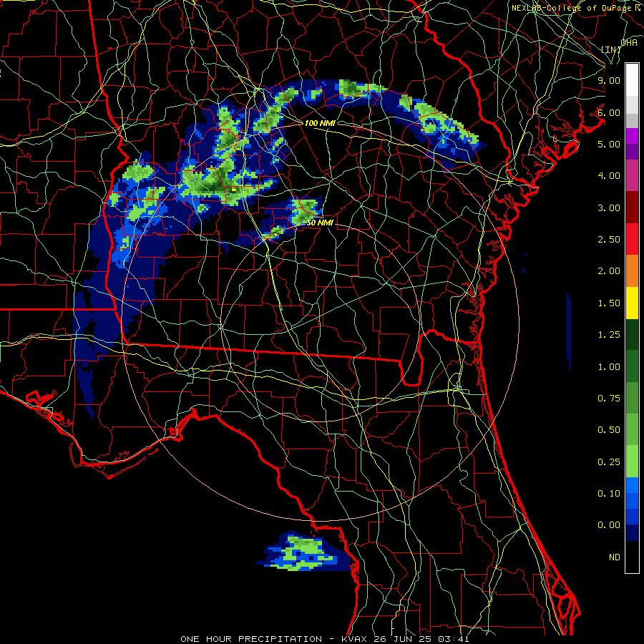The height and width of the screenshot is (644, 644).
Task: Click the bright red swatch beside 2.50
Action: pyautogui.click(x=632, y=239)
